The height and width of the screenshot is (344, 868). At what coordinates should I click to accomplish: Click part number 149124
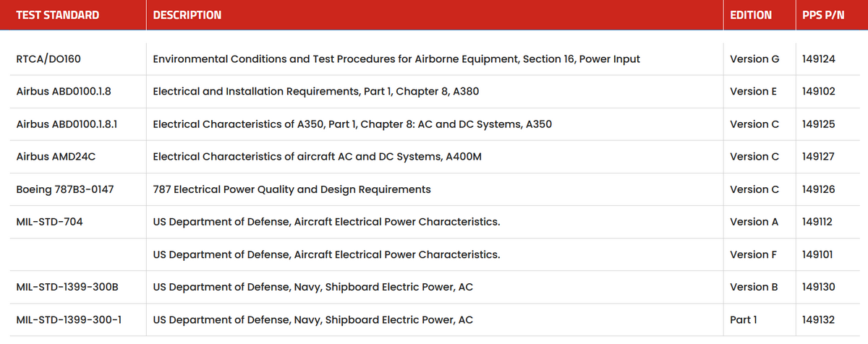click(x=819, y=59)
